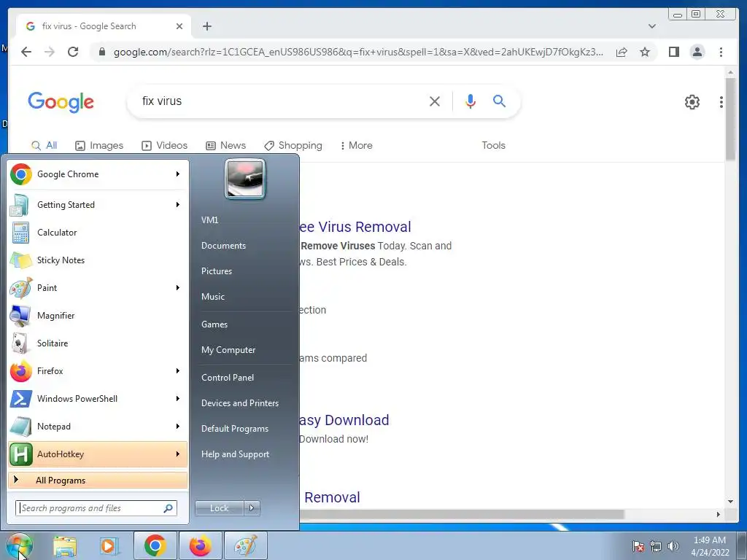This screenshot has width=747, height=560.
Task: Select the Shopping search tab
Action: pyautogui.click(x=293, y=145)
